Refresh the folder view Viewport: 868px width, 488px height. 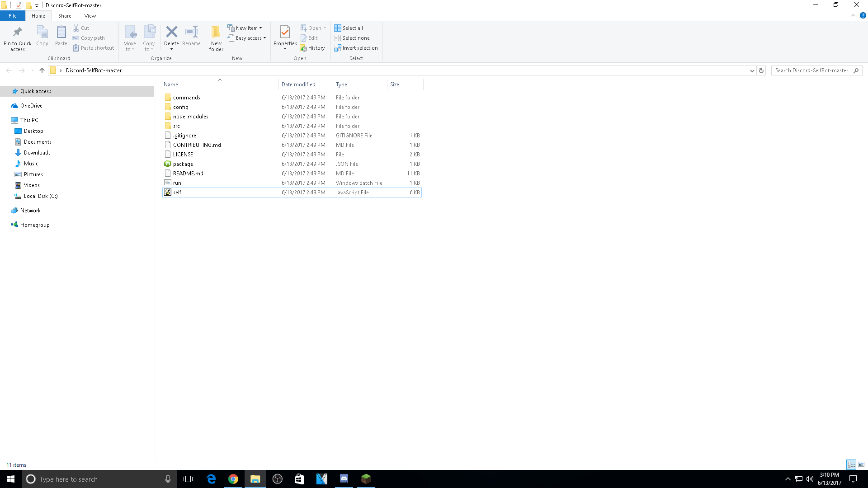click(x=761, y=70)
